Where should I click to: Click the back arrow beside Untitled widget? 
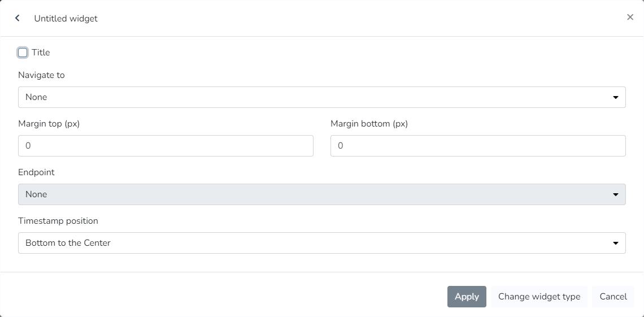click(x=18, y=18)
